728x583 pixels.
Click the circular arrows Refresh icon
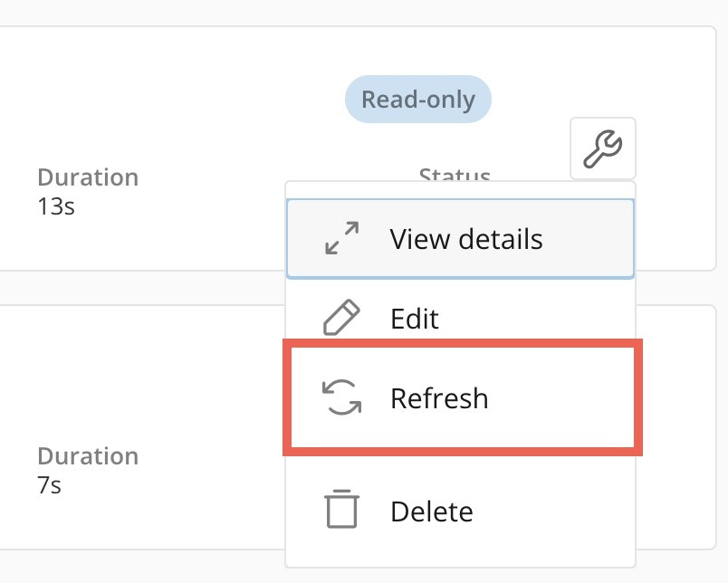341,398
